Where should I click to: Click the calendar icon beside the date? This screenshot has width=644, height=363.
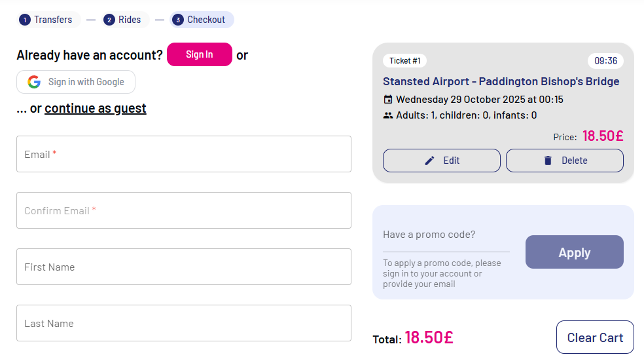coord(388,100)
